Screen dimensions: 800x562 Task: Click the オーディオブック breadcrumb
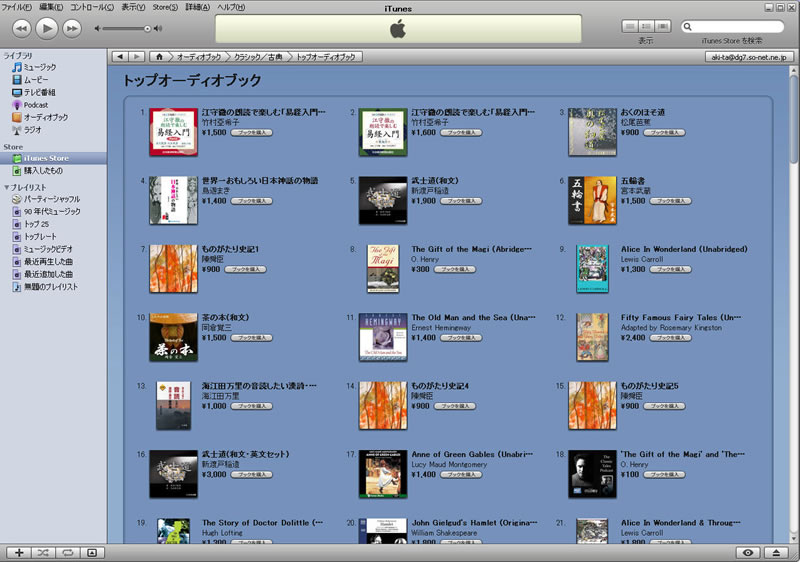click(x=198, y=57)
